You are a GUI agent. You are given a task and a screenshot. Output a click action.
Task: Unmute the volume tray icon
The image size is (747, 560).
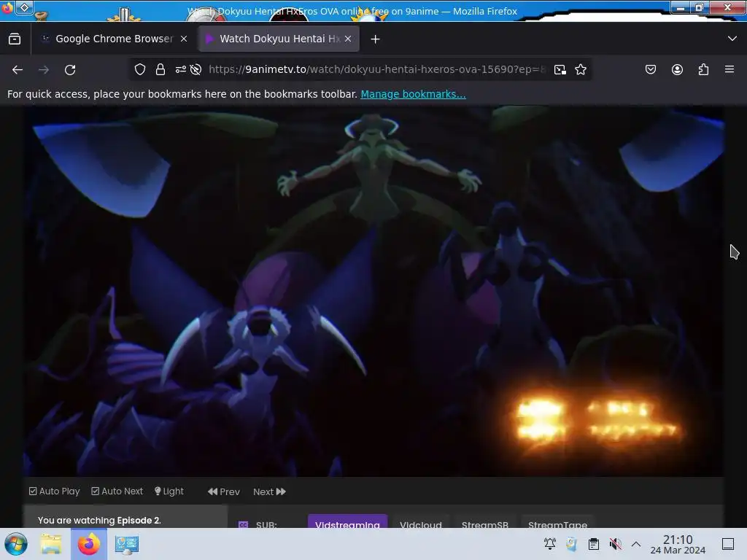(616, 544)
